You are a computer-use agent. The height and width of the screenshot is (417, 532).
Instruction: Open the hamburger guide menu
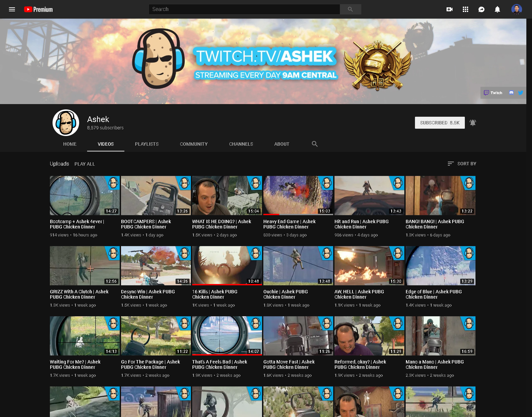[x=12, y=9]
